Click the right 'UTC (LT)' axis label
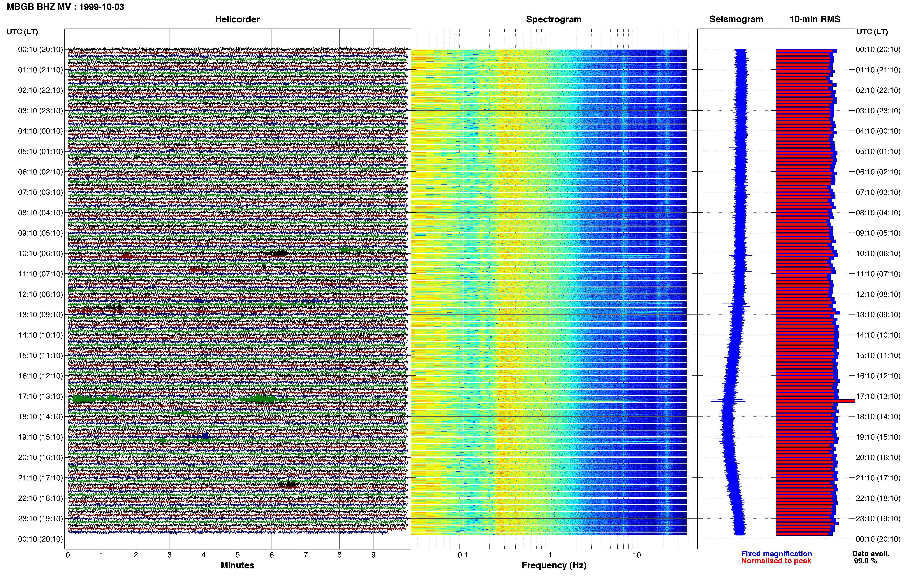 [x=872, y=32]
